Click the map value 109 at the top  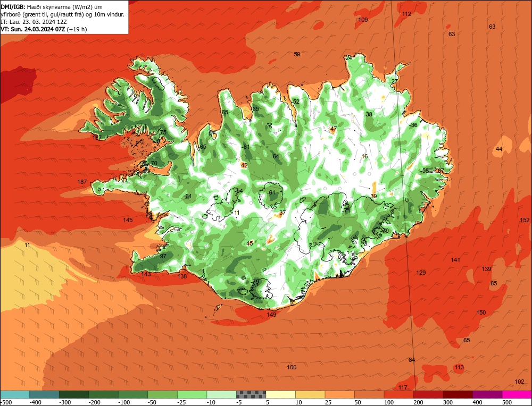[363, 20]
